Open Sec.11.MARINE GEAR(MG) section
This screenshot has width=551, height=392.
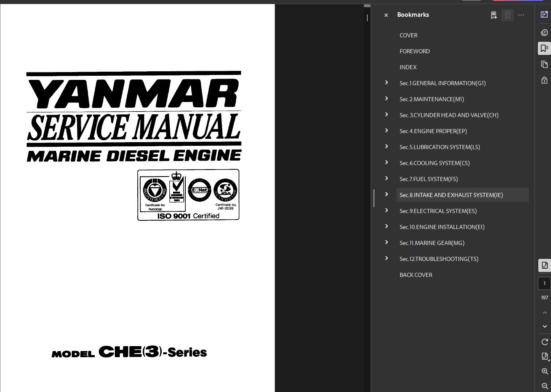(432, 243)
